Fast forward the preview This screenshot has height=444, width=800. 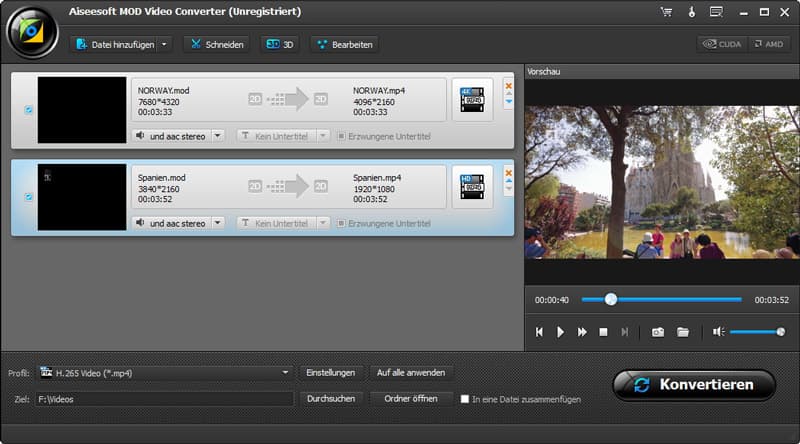582,332
